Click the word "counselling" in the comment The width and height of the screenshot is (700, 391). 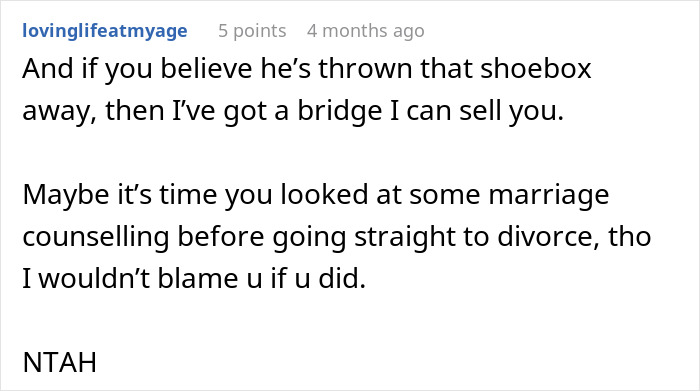point(96,237)
